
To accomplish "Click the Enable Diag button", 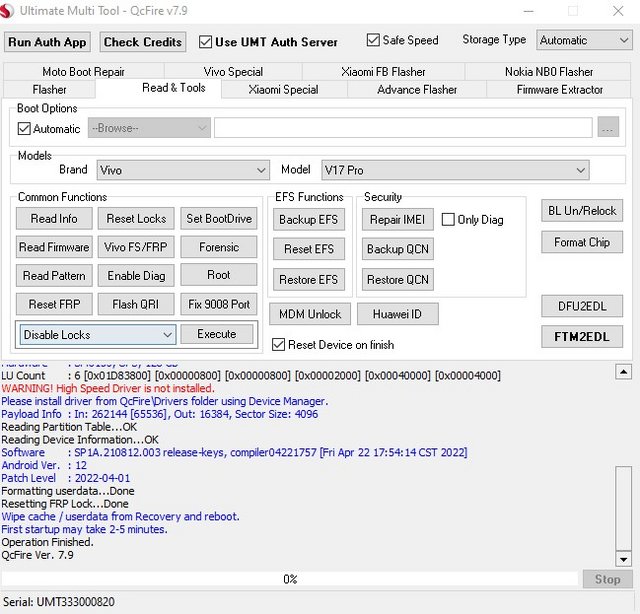I will tap(136, 276).
